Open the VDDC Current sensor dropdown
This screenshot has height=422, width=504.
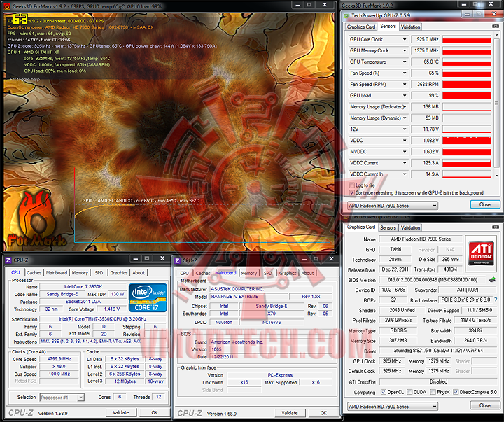point(405,163)
